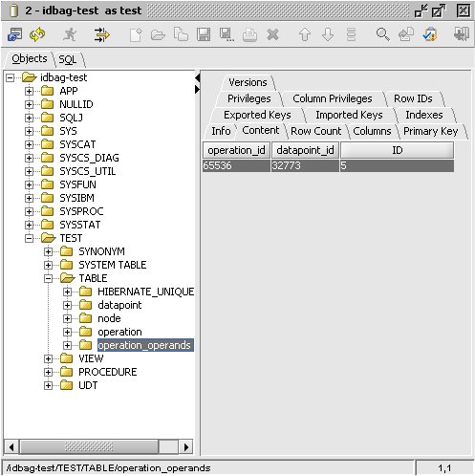Click the print icon in toolbar
Image resolution: width=475 pixels, height=476 pixels.
pyautogui.click(x=249, y=34)
